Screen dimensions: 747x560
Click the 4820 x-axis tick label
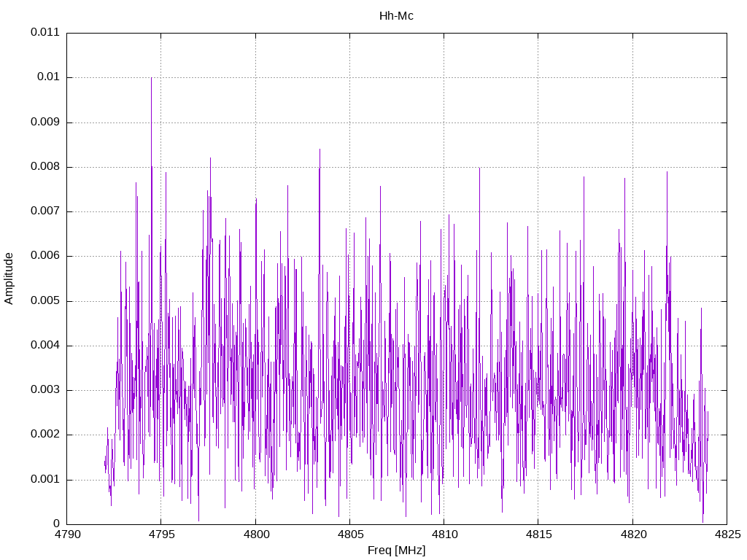[x=633, y=534]
